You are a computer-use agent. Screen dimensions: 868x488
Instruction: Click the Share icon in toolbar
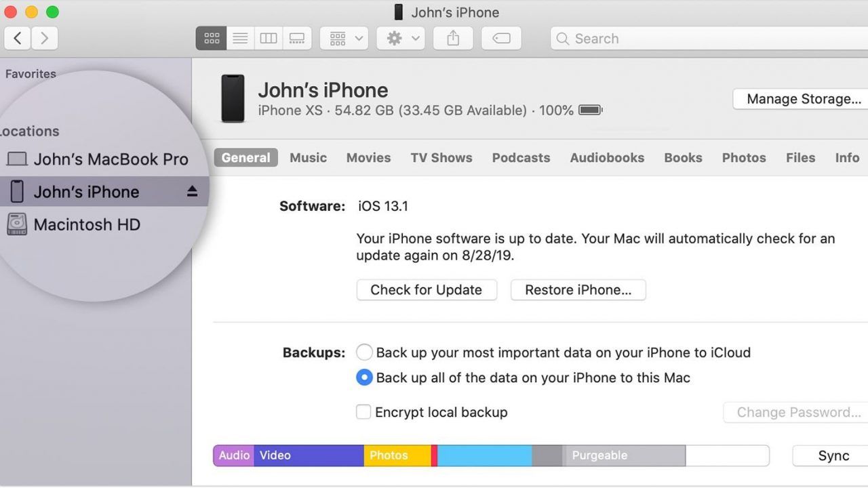tap(453, 39)
